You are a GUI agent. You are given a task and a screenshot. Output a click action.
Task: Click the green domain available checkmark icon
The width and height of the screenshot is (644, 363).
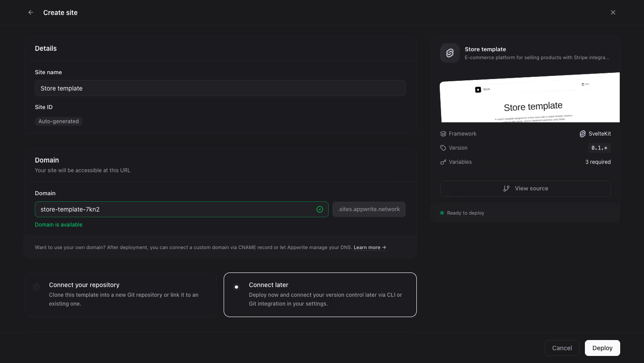click(320, 209)
